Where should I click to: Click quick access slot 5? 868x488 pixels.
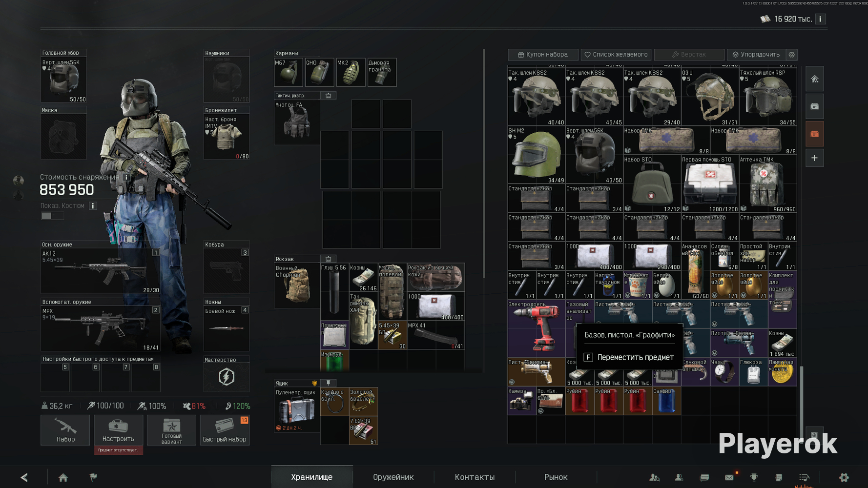[55, 377]
